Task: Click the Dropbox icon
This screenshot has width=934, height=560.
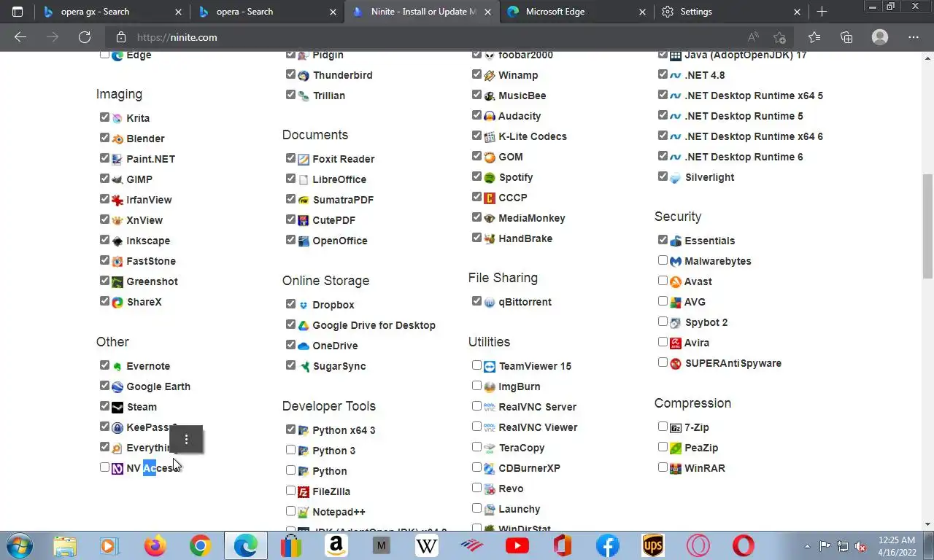Action: [x=304, y=305]
